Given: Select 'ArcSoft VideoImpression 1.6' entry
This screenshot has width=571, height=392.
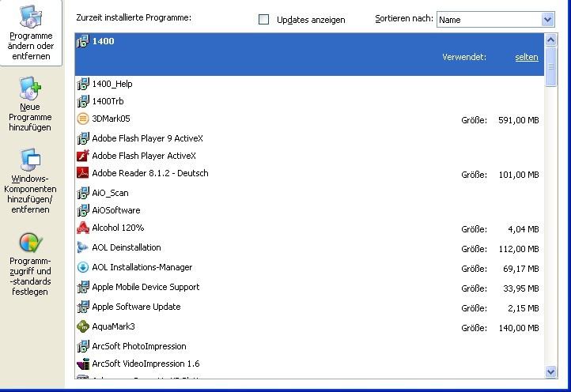Looking at the screenshot, I should [x=146, y=364].
